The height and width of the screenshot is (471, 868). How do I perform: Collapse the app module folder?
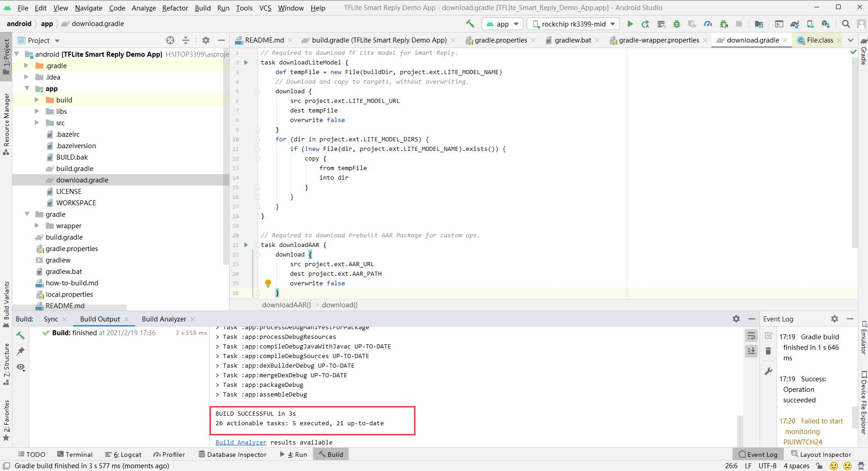[x=27, y=88]
